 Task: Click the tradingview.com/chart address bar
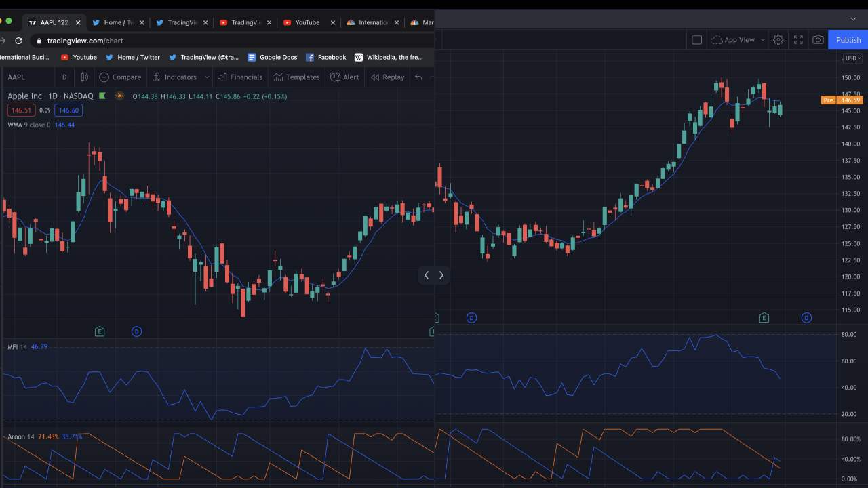point(85,41)
